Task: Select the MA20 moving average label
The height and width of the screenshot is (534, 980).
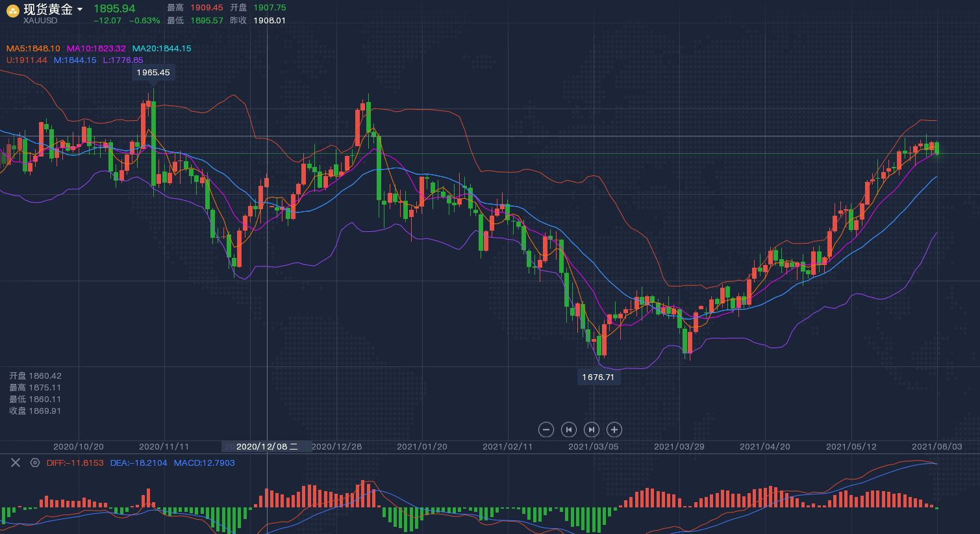Action: click(x=162, y=49)
